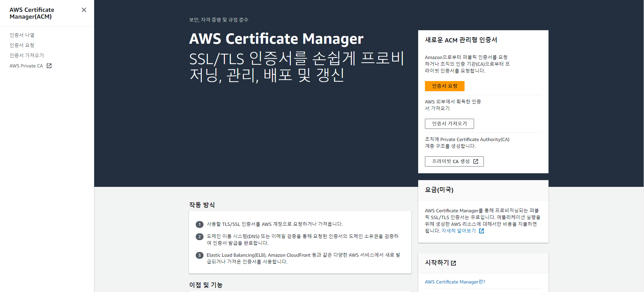The width and height of the screenshot is (644, 292).
Task: Open the 자세히 알아보기 pricing link
Action: click(458, 231)
